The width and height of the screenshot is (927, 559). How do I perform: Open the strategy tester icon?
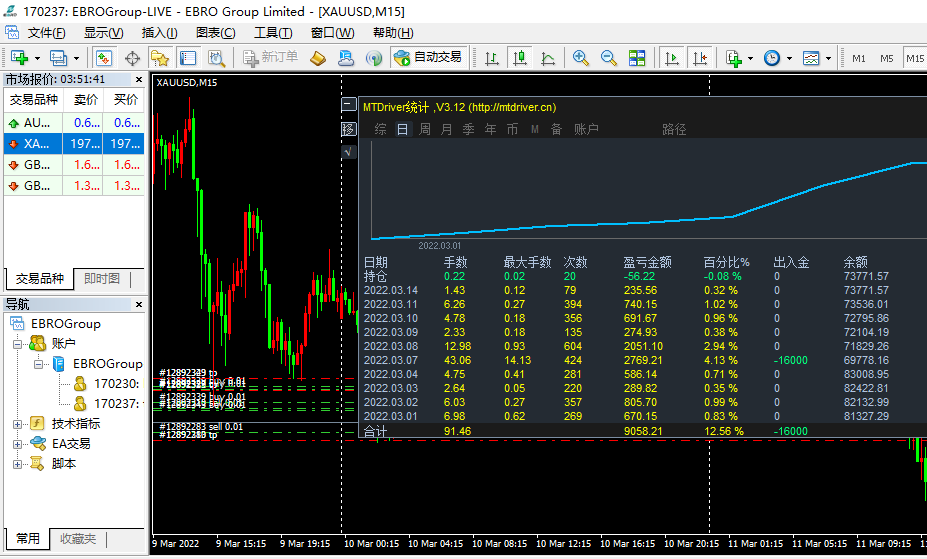(216, 57)
